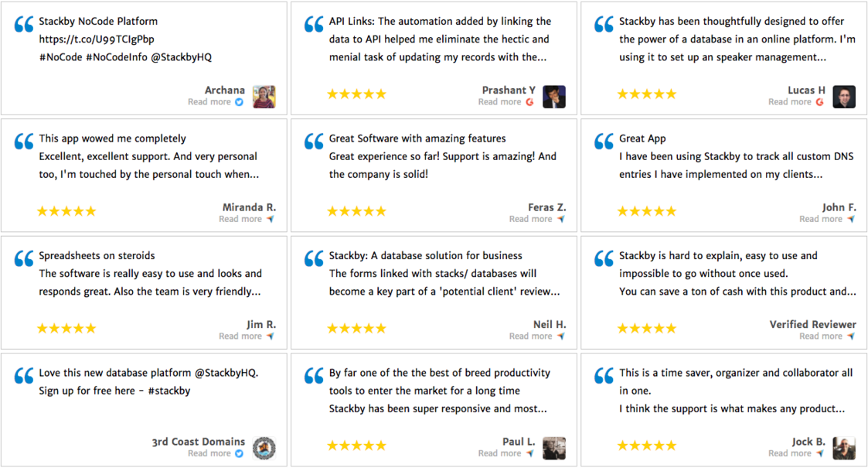
Task: Click Prashant Y's avatar photo
Action: (x=554, y=97)
